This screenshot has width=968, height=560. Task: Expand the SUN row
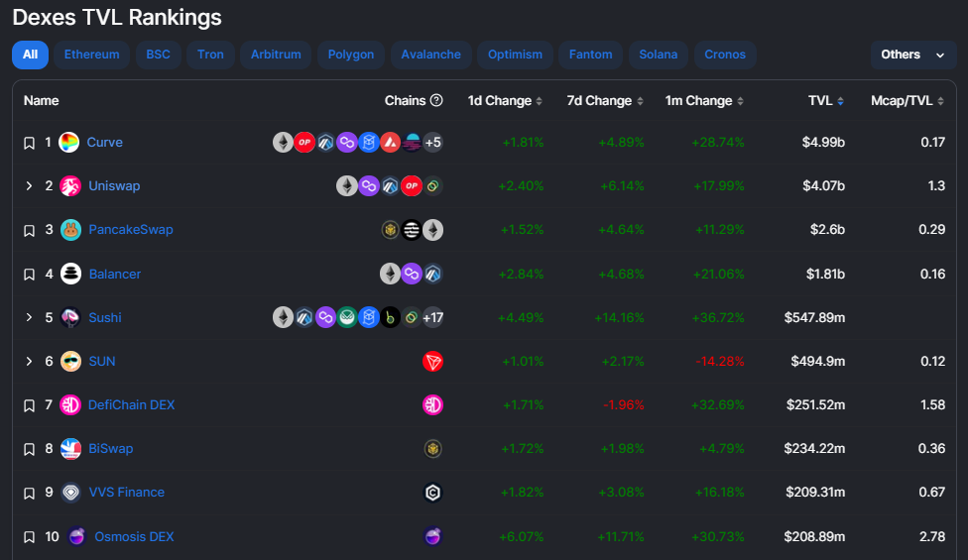29,362
